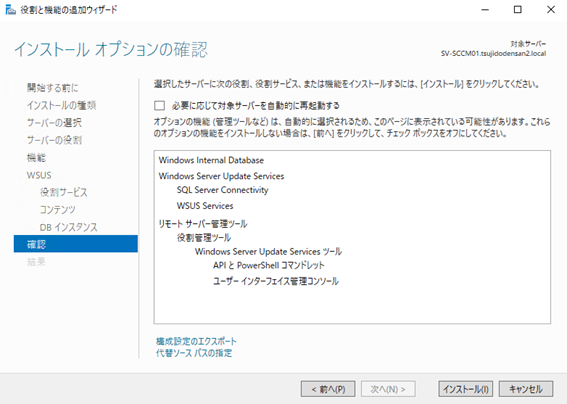Go to 開始する前に step
The image size is (567, 404).
pos(52,88)
